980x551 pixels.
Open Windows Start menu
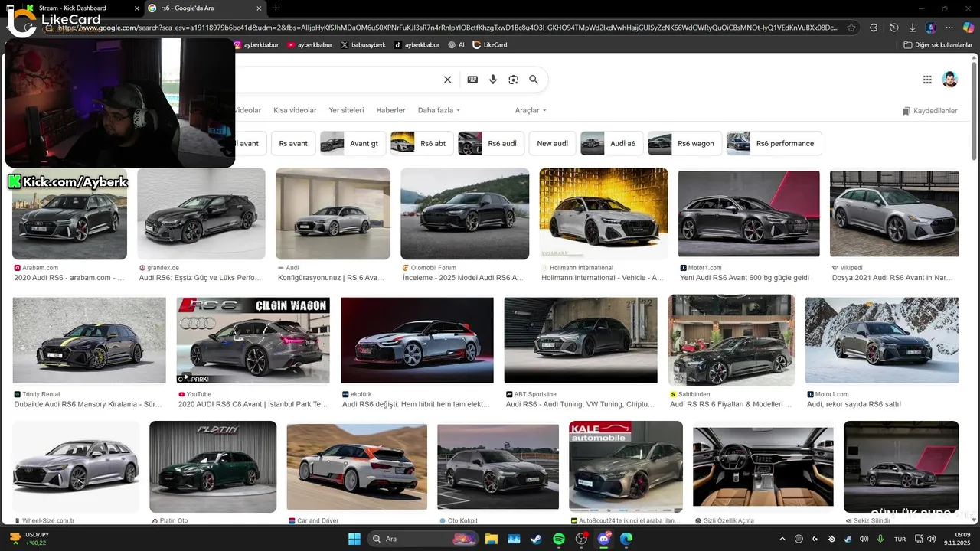[354, 539]
